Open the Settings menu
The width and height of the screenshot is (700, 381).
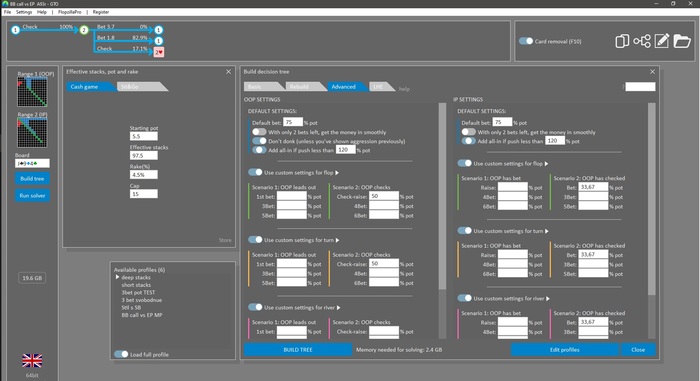[x=24, y=12]
